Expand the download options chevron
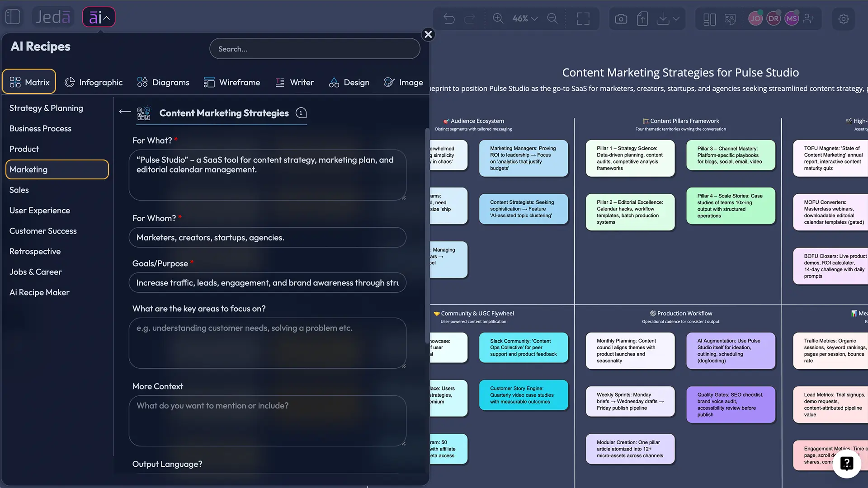 click(676, 19)
